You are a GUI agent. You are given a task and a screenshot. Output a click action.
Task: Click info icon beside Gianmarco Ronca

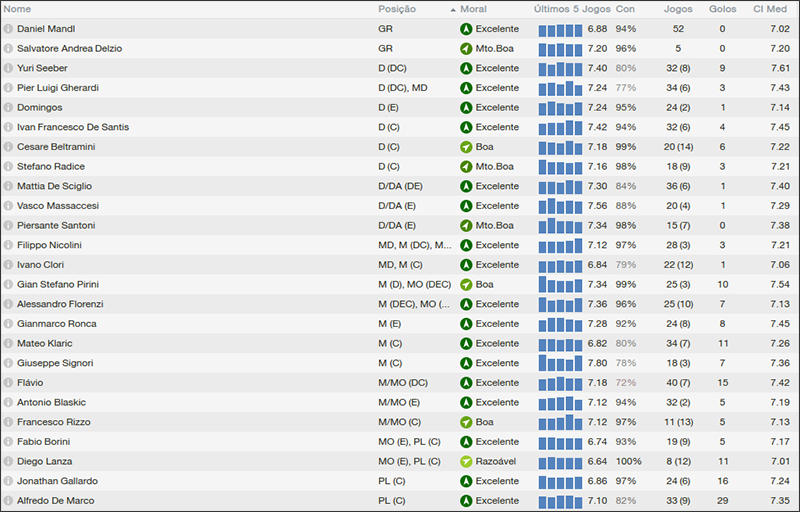pos(9,323)
